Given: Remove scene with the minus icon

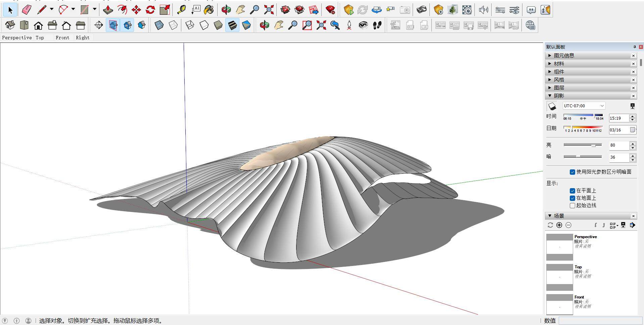Looking at the screenshot, I should point(568,225).
